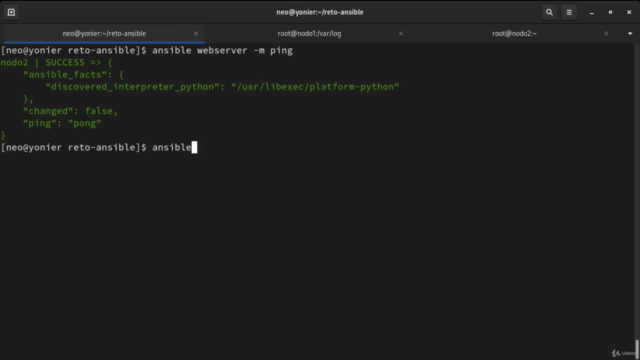
Task: Click the "nodo2 | SUCCESS => {" output line
Action: [x=56, y=62]
